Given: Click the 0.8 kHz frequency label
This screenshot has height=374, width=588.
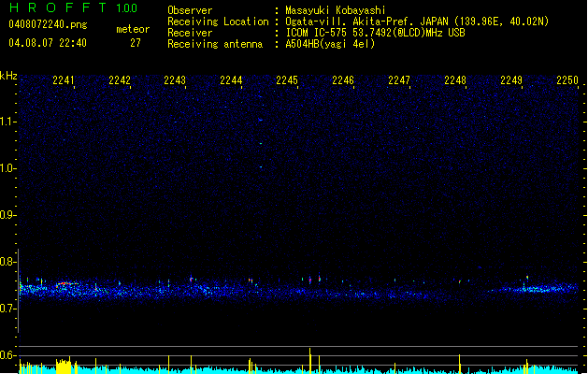Looking at the screenshot, I should tap(7, 262).
